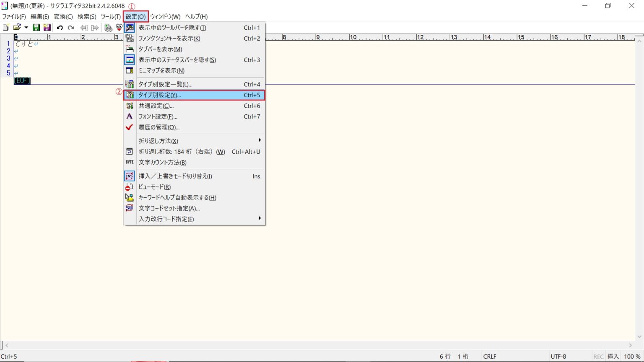
Task: Choose 共通設定(C) in the menu
Action: click(x=156, y=106)
